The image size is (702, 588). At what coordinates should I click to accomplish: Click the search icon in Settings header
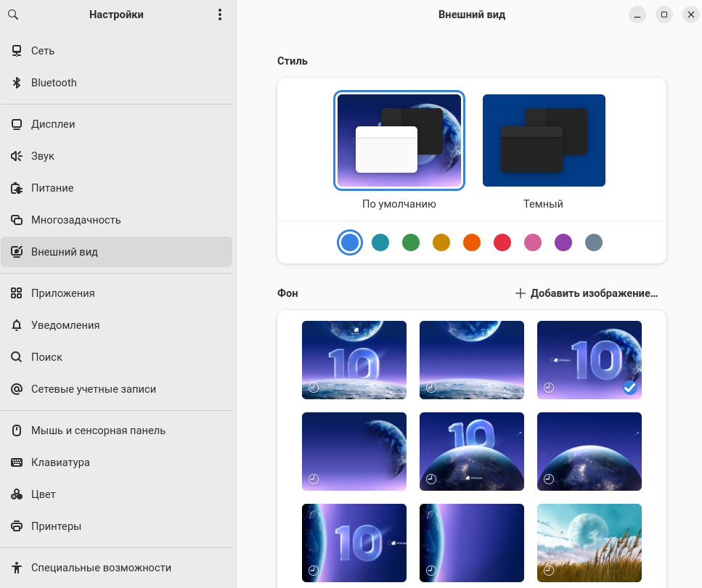(13, 15)
